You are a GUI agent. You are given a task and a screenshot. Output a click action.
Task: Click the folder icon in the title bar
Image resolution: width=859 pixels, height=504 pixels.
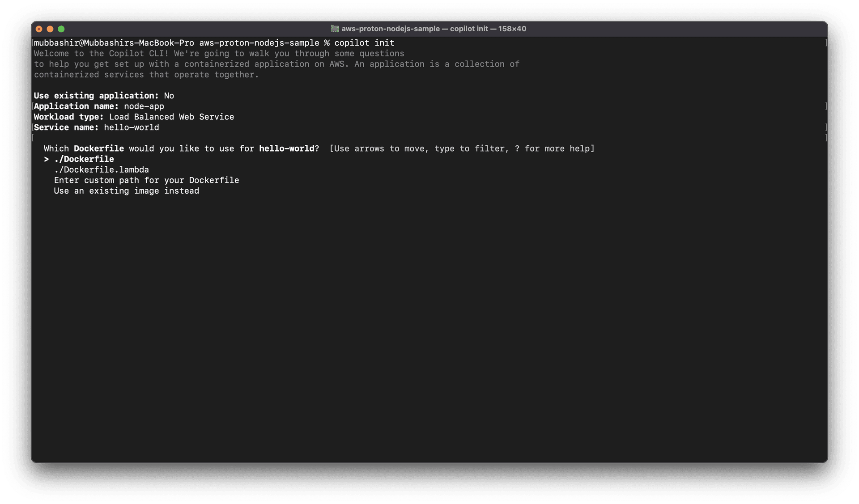click(334, 29)
